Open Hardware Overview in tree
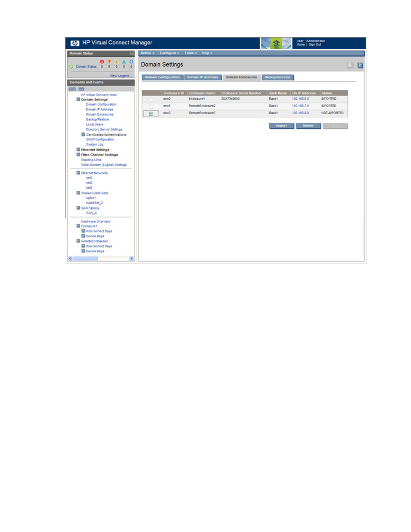411x532 pixels. coord(96,221)
